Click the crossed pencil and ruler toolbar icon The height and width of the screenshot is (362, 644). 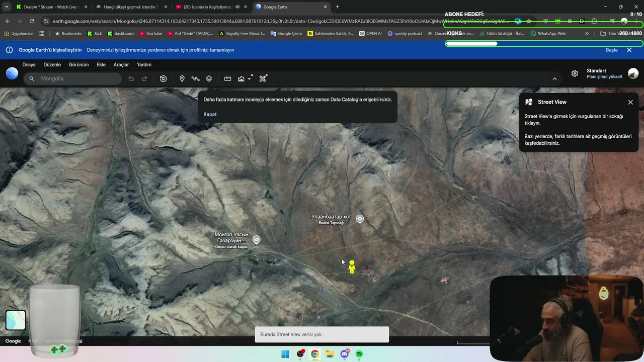pyautogui.click(x=262, y=78)
